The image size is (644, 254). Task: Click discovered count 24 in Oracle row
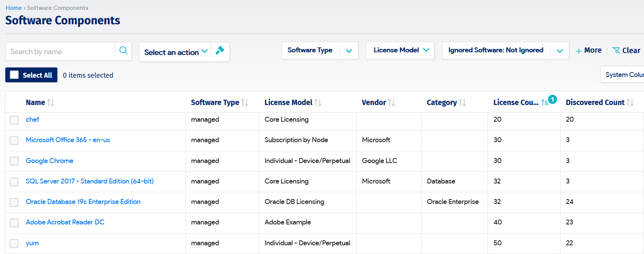(x=570, y=202)
